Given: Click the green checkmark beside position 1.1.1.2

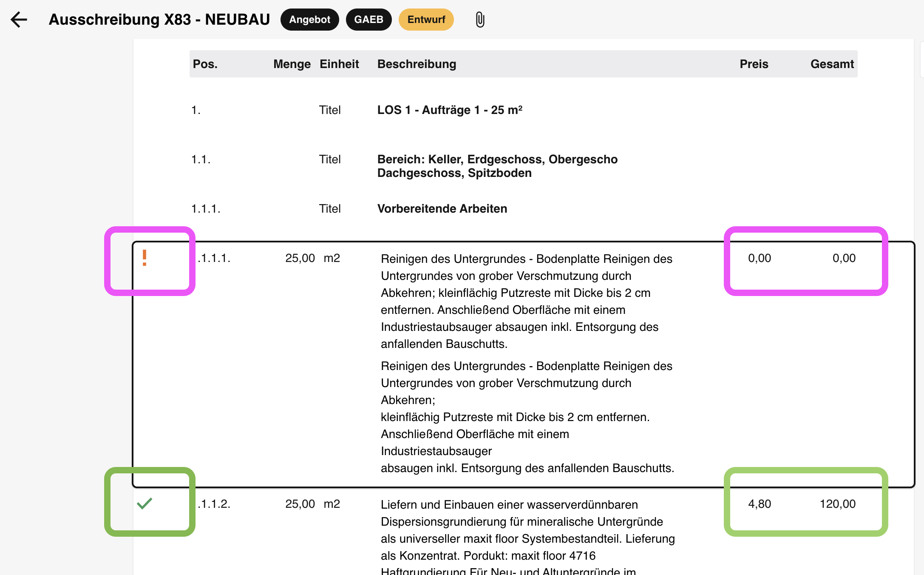Looking at the screenshot, I should tap(145, 504).
